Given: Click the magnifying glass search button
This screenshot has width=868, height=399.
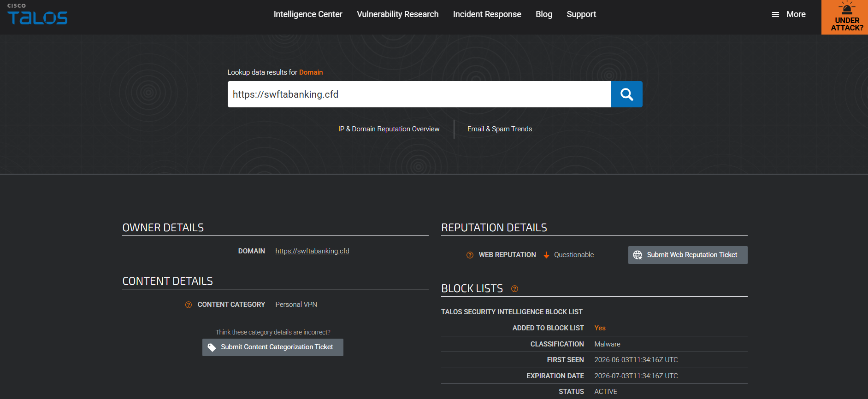Looking at the screenshot, I should pos(626,94).
